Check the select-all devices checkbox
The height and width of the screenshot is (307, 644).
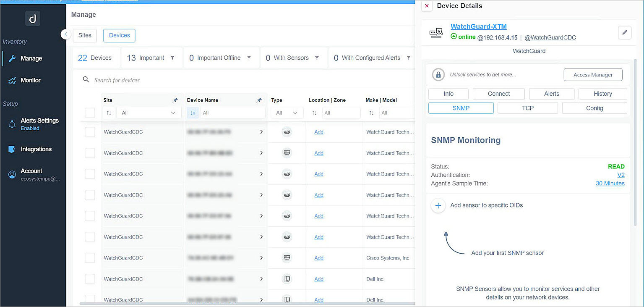[90, 113]
